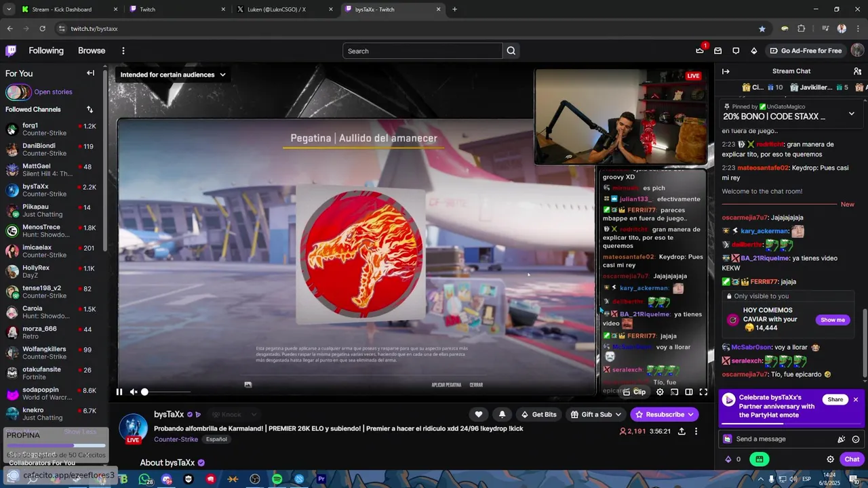Adjust the player volume slider
The image size is (868, 488).
[x=166, y=392]
